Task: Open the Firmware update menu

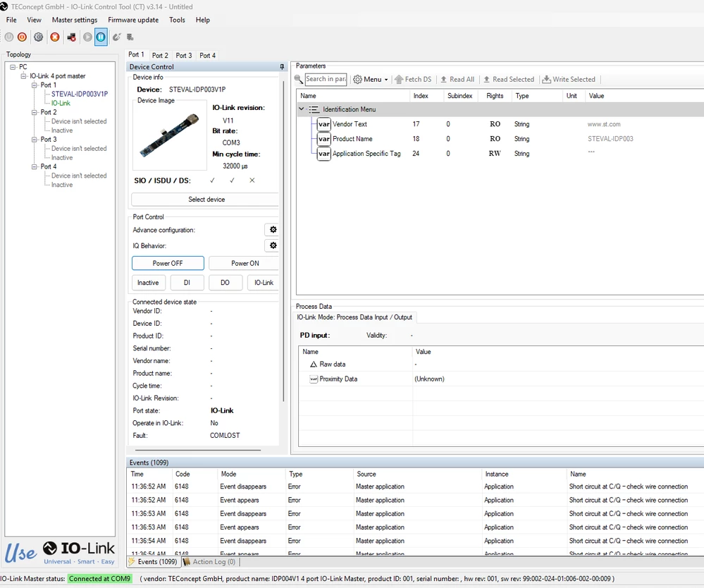Action: click(x=133, y=20)
